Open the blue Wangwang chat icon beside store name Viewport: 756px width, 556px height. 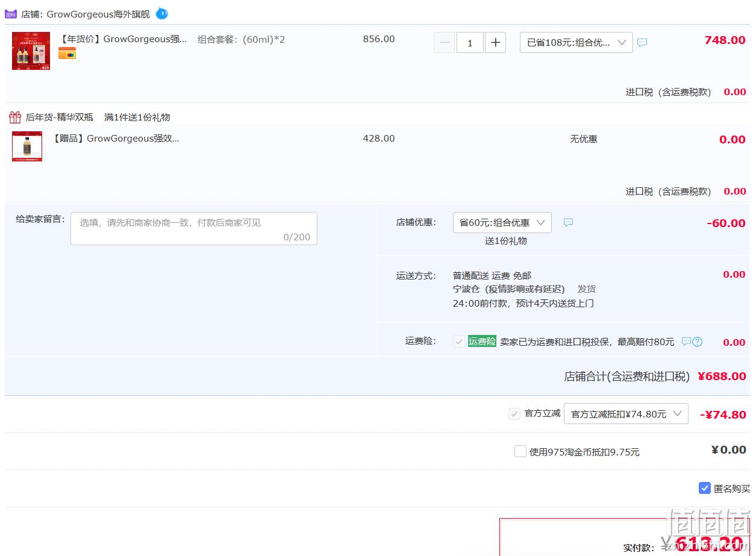(161, 13)
